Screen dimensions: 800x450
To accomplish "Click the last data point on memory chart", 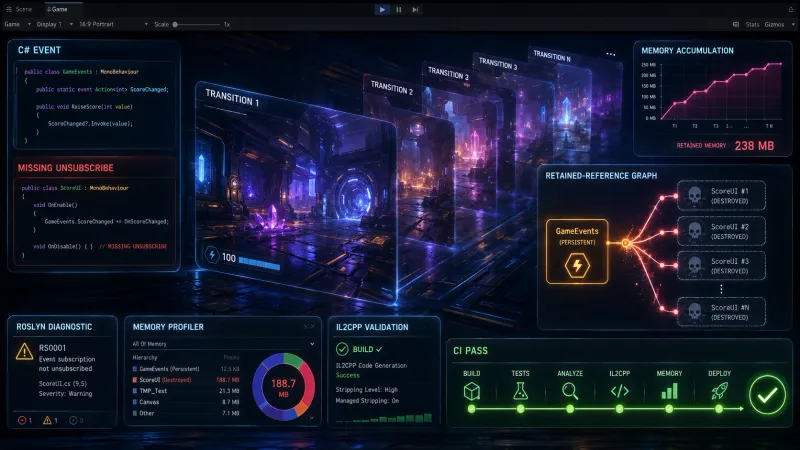I will 780,64.
